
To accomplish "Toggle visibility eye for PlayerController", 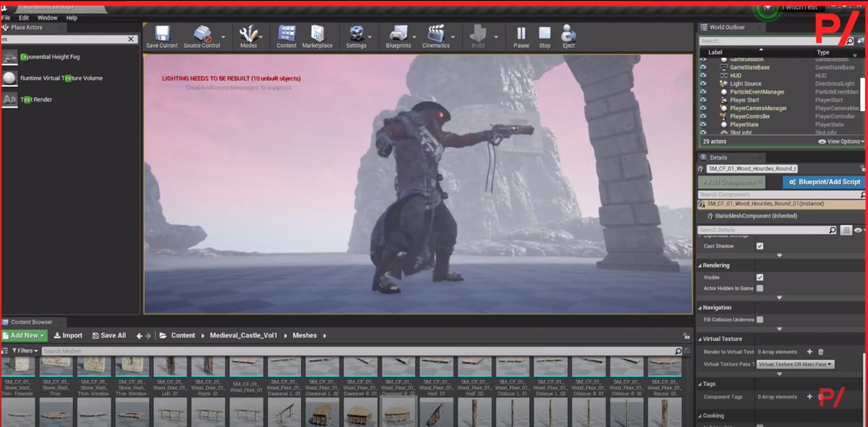I will [703, 116].
